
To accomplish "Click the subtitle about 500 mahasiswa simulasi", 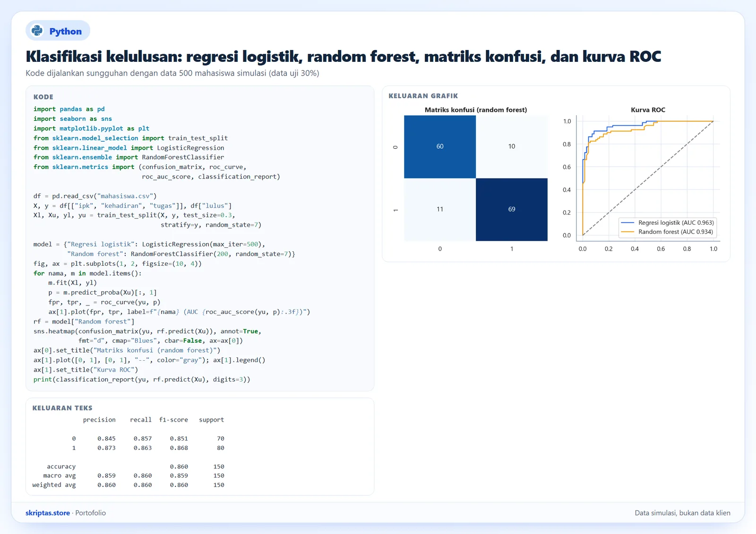I will tap(172, 73).
